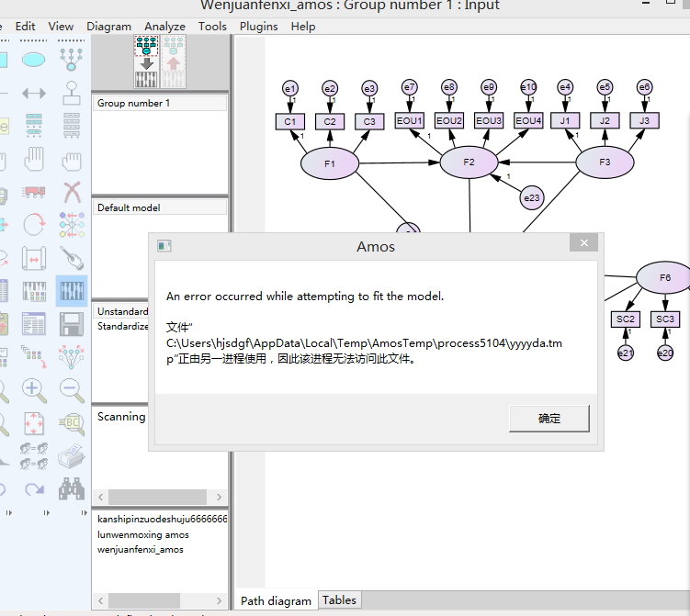Image resolution: width=690 pixels, height=616 pixels.
Task: Select observed variable SC2 box
Action: click(626, 319)
